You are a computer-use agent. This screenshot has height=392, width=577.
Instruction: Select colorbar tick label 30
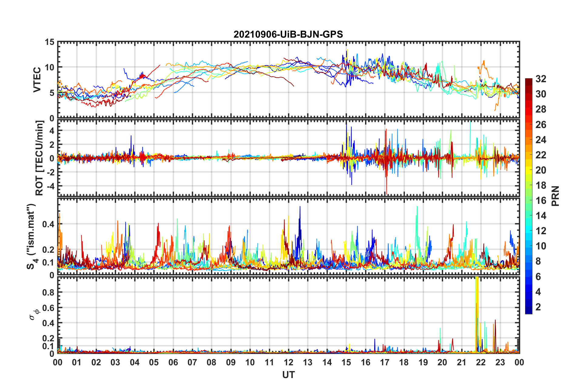541,94
